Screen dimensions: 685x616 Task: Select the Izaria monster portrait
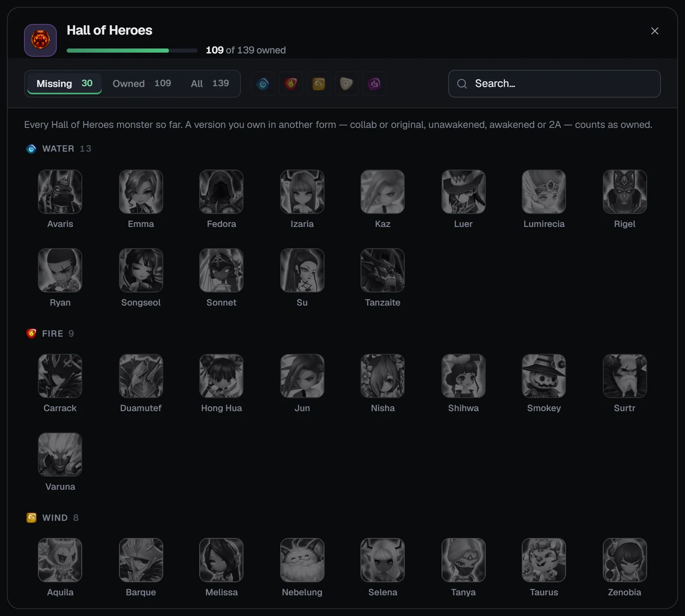pyautogui.click(x=302, y=192)
